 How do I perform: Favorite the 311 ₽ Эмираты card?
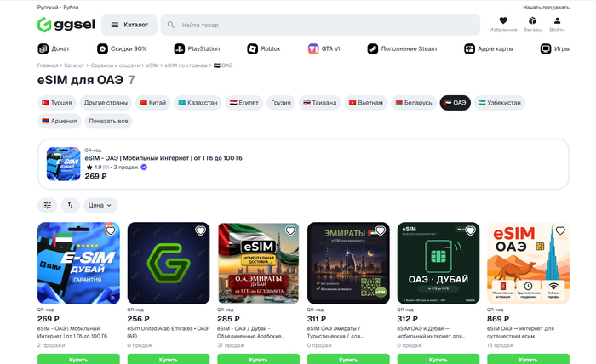pyautogui.click(x=380, y=230)
